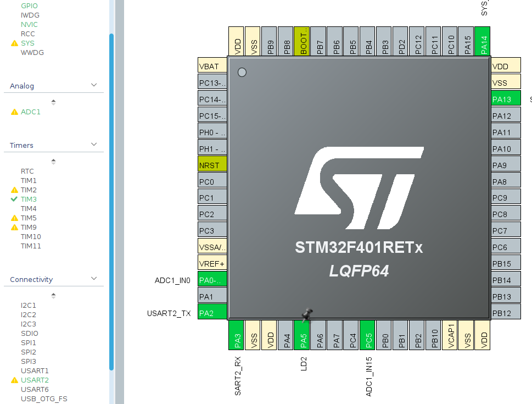Select SPI1 under Connectivity

pyautogui.click(x=28, y=342)
